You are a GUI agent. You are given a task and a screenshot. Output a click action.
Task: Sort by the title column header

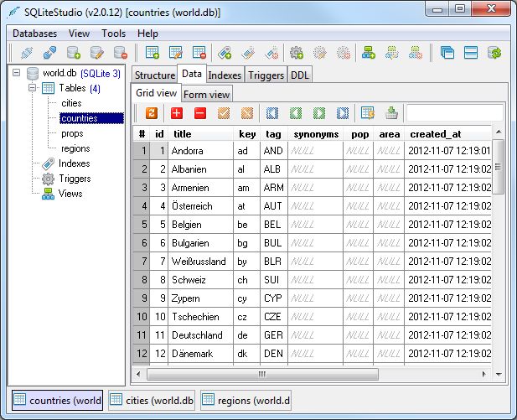coord(200,133)
